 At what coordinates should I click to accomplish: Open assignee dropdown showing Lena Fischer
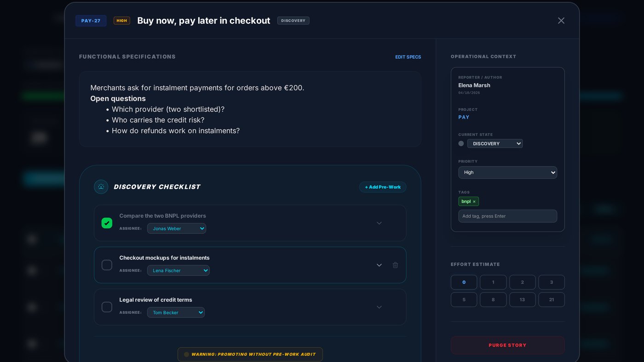tap(178, 271)
